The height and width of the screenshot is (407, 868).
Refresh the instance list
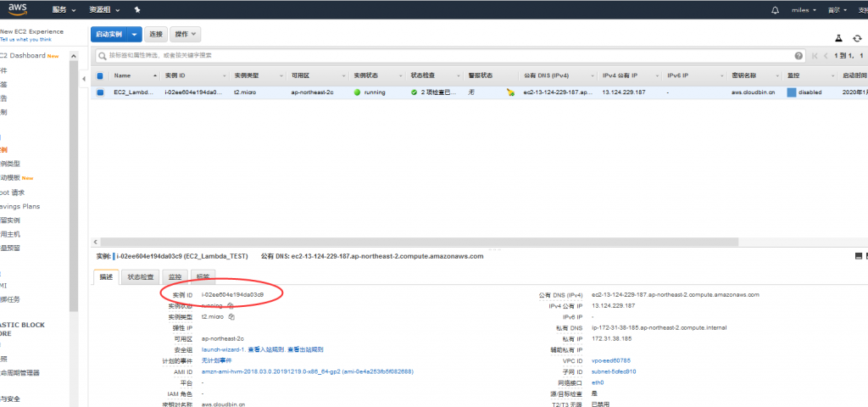[x=857, y=38]
